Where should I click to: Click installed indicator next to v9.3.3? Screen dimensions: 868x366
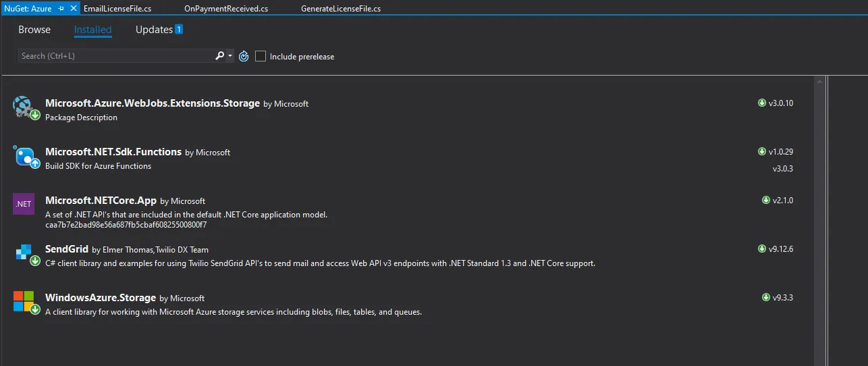(766, 298)
